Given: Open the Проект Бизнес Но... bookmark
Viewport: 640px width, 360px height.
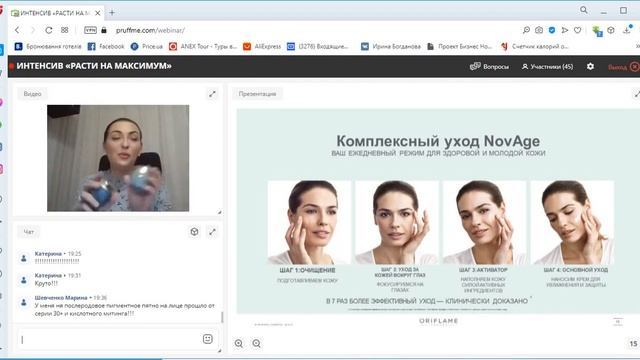Looking at the screenshot, I should click(x=459, y=47).
